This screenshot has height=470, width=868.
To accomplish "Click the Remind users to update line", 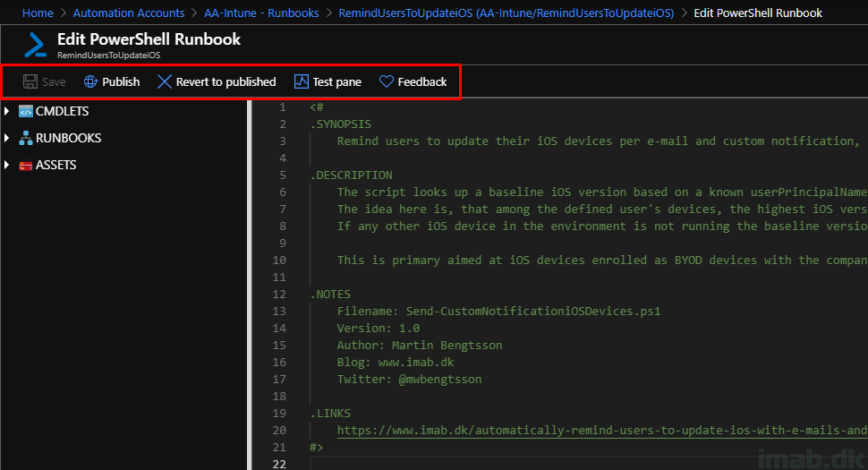I will tap(598, 141).
